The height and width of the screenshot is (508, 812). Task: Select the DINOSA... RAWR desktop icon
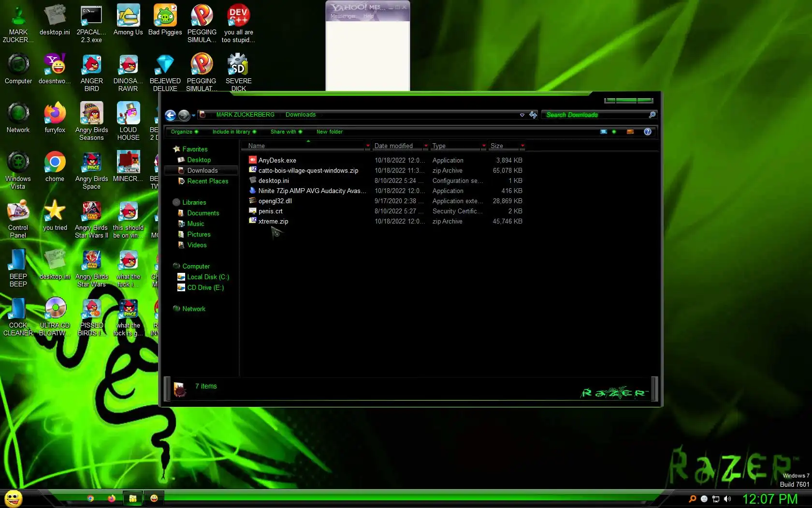(x=128, y=73)
